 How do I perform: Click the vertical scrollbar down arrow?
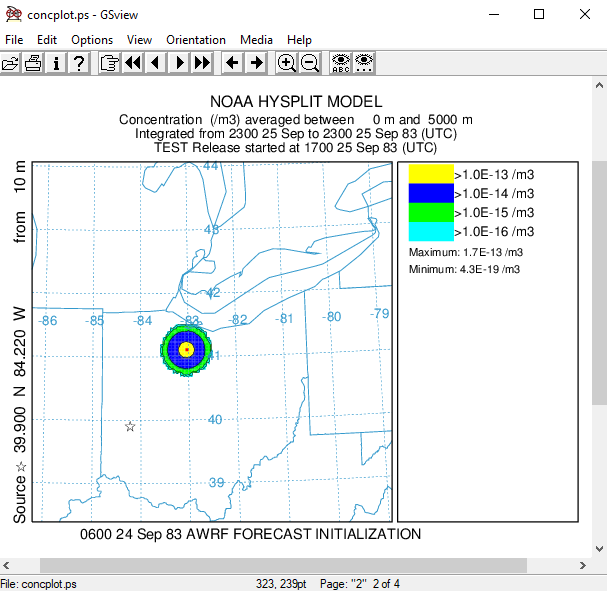click(599, 549)
